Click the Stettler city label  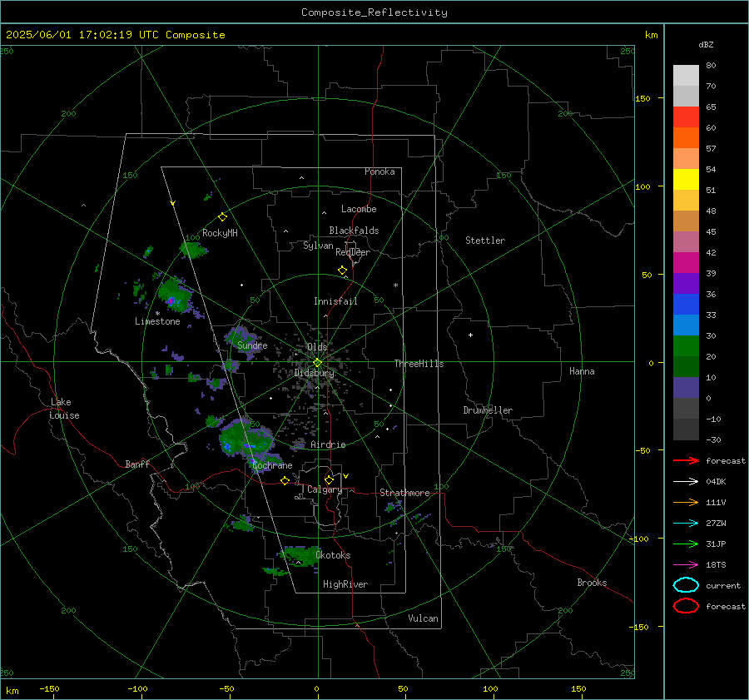[485, 241]
